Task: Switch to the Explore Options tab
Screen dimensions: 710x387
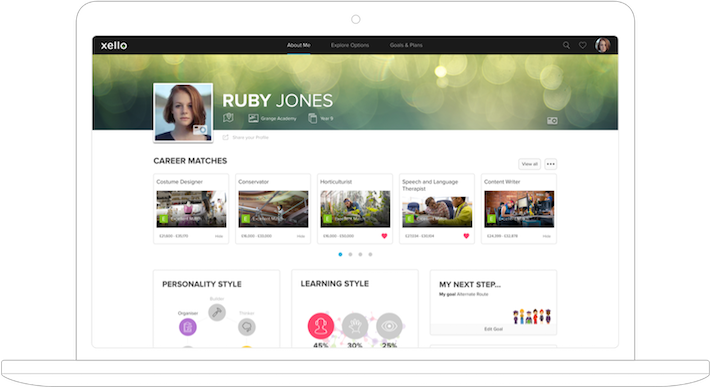Action: click(350, 45)
